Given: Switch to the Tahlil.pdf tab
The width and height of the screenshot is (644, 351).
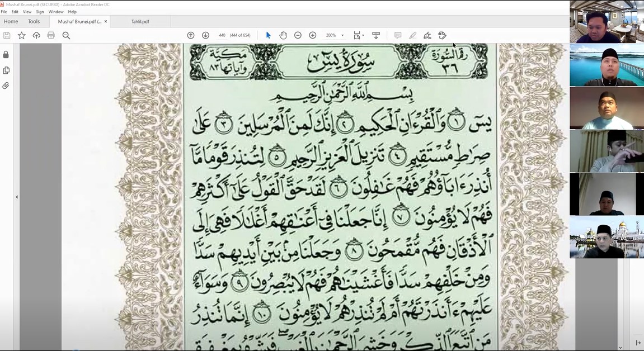Looking at the screenshot, I should click(140, 21).
